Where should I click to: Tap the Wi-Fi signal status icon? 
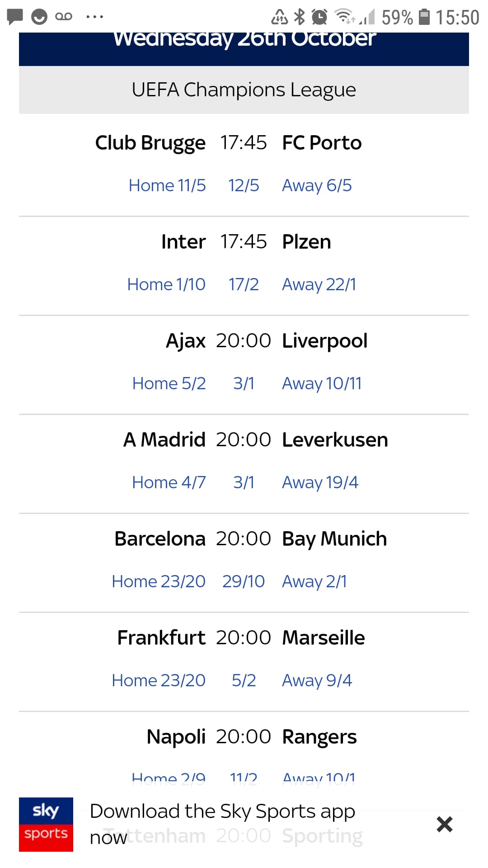pos(344,17)
